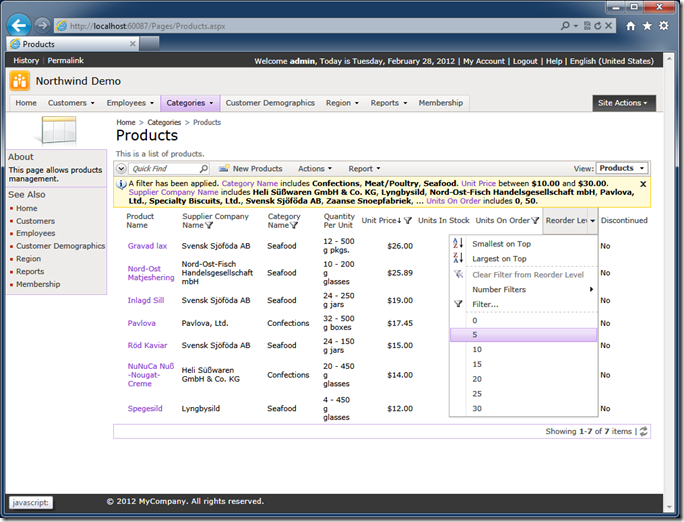Click the refresh icon beside item count
Screen dimensions: 684x522
[644, 431]
